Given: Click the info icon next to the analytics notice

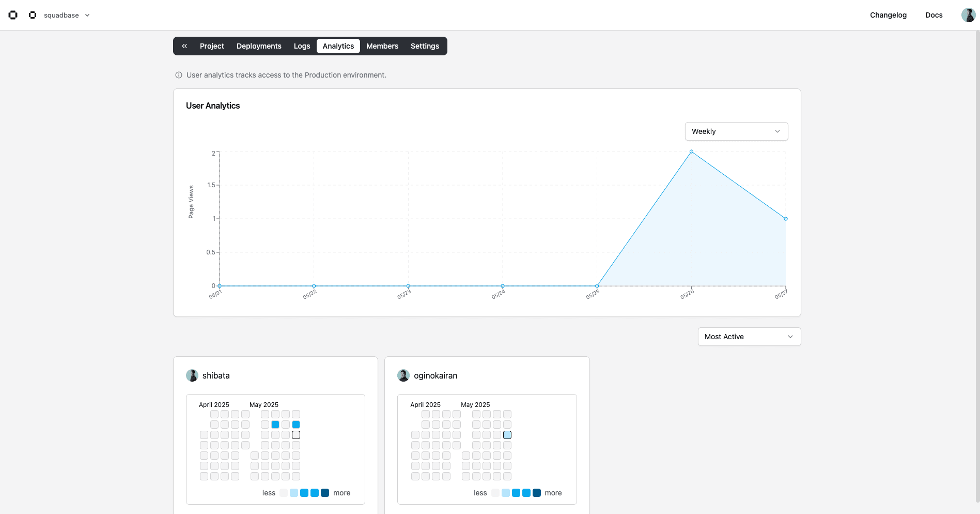Looking at the screenshot, I should tap(178, 75).
